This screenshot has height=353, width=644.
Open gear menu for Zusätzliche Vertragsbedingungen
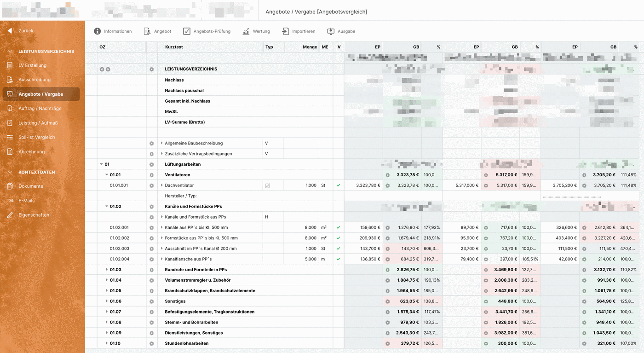pyautogui.click(x=152, y=154)
